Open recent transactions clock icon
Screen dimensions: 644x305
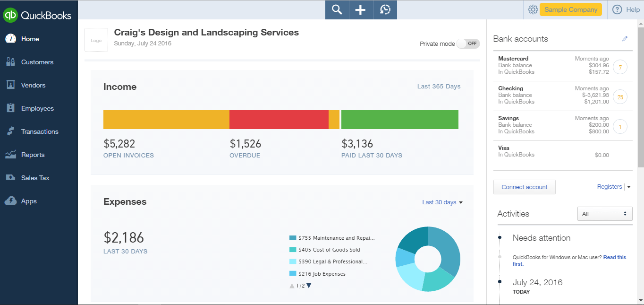(x=385, y=9)
